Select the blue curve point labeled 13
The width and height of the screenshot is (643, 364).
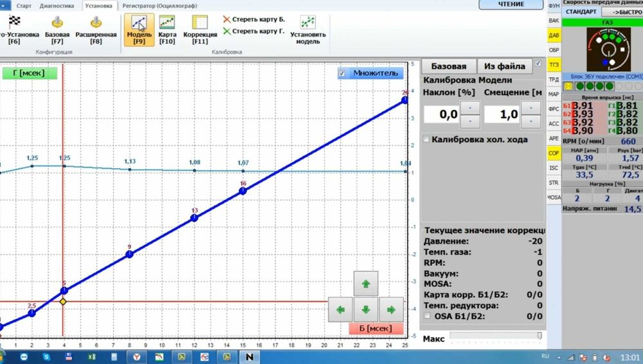point(194,218)
